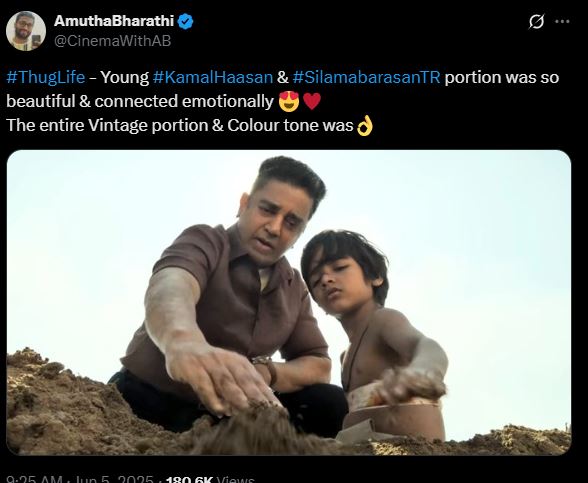The width and height of the screenshot is (588, 483).
Task: Click the blue verified badge
Action: tap(185, 21)
